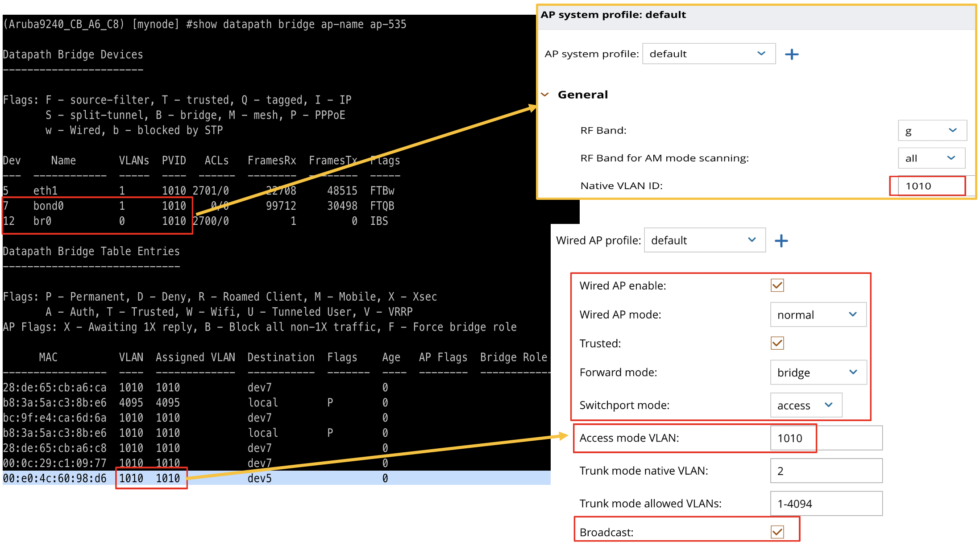Click the Assigned VLAN column header
The height and width of the screenshot is (546, 980).
(195, 357)
